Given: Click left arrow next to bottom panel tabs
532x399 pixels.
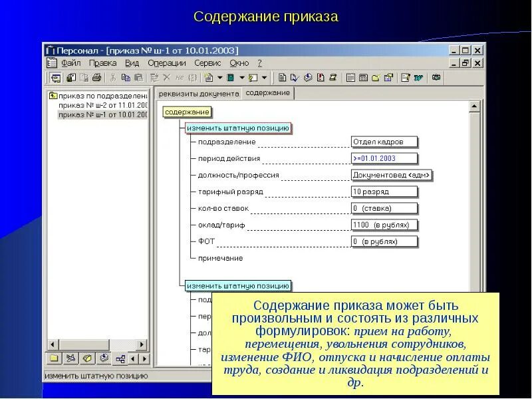Looking at the screenshot, I should (x=133, y=358).
